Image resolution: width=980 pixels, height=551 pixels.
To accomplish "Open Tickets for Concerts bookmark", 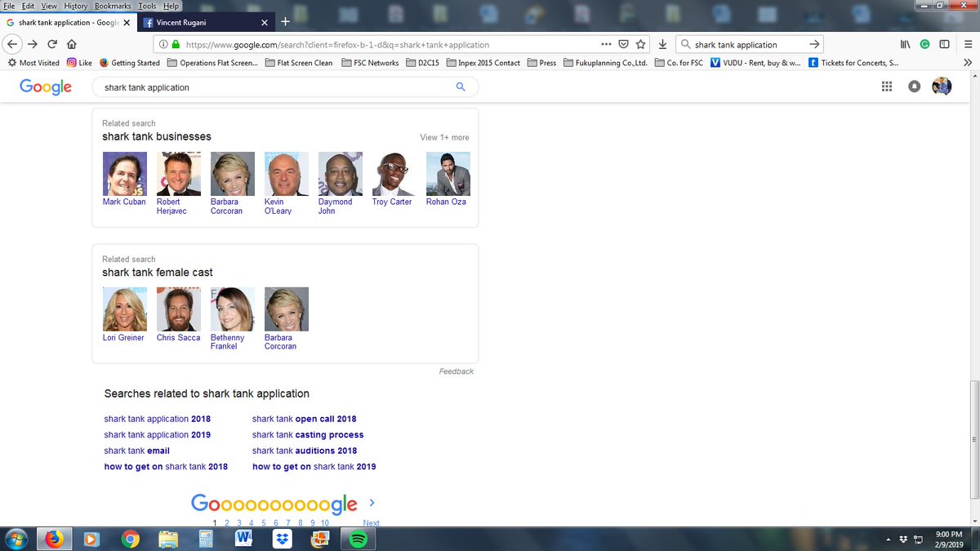I will pos(853,62).
